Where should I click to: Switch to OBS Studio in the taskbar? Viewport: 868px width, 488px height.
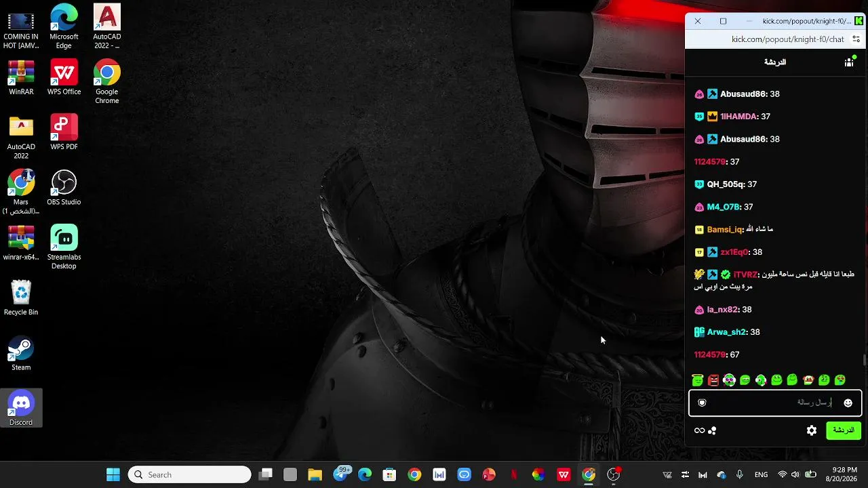pos(614,474)
